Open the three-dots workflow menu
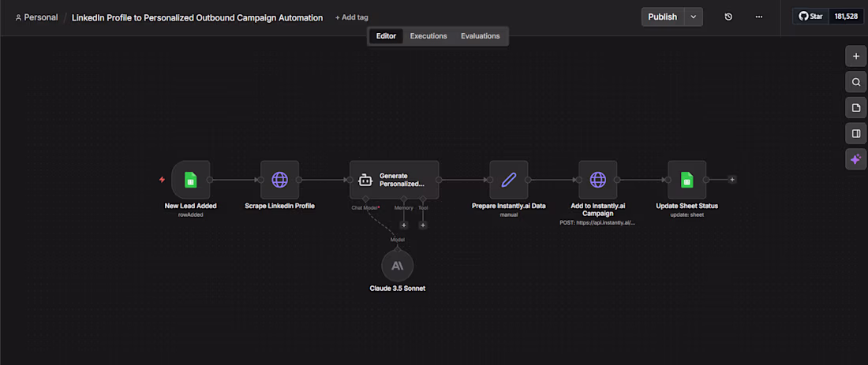868x365 pixels. (x=759, y=17)
